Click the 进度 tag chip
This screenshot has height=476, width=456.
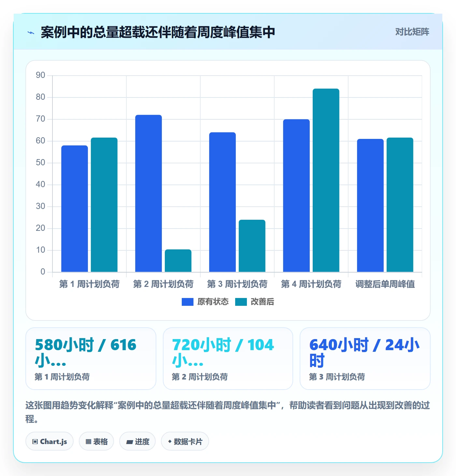137,441
